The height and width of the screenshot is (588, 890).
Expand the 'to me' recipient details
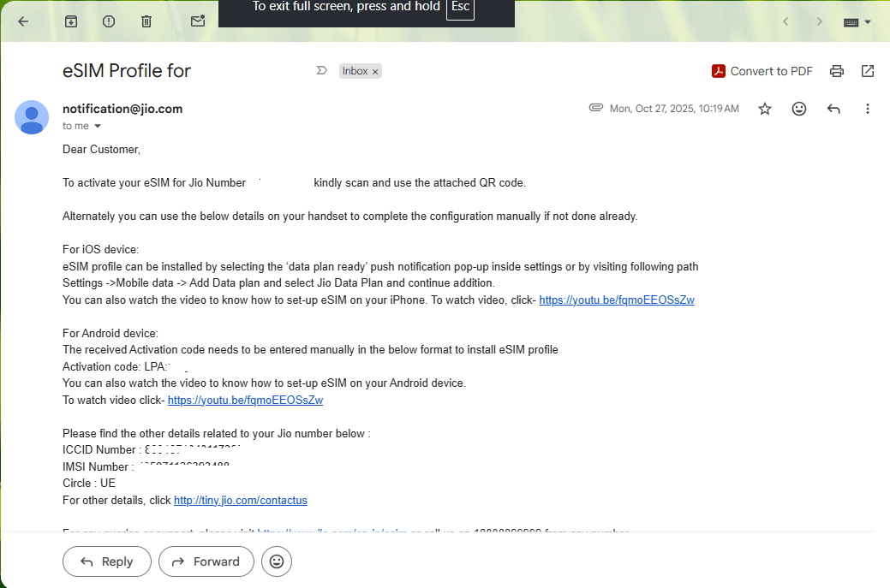point(98,126)
